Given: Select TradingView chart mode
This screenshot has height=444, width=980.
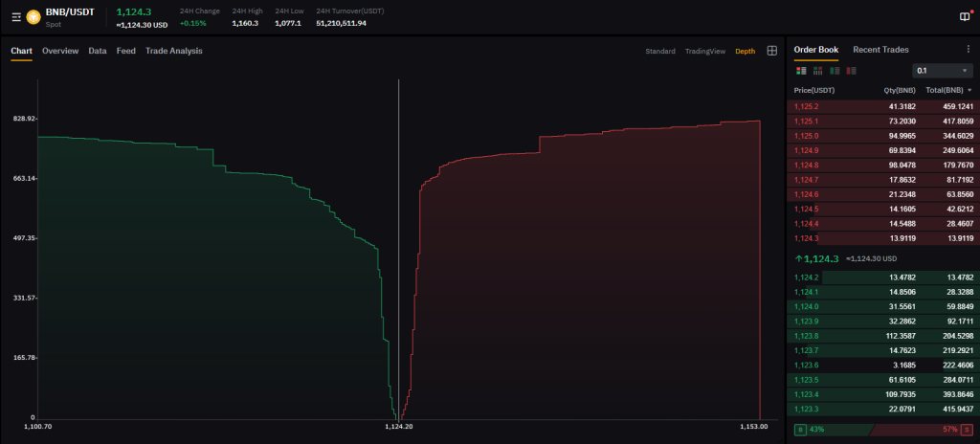Looking at the screenshot, I should click(705, 52).
